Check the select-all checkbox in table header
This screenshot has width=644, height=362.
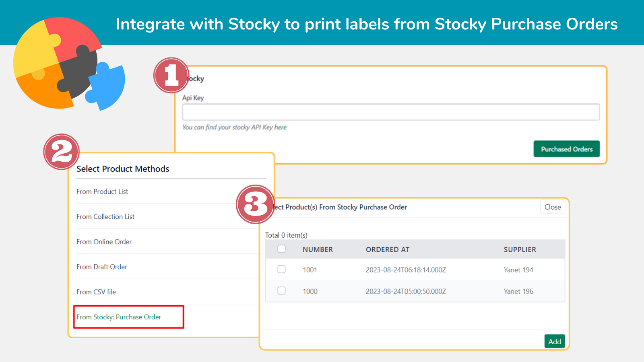point(281,249)
